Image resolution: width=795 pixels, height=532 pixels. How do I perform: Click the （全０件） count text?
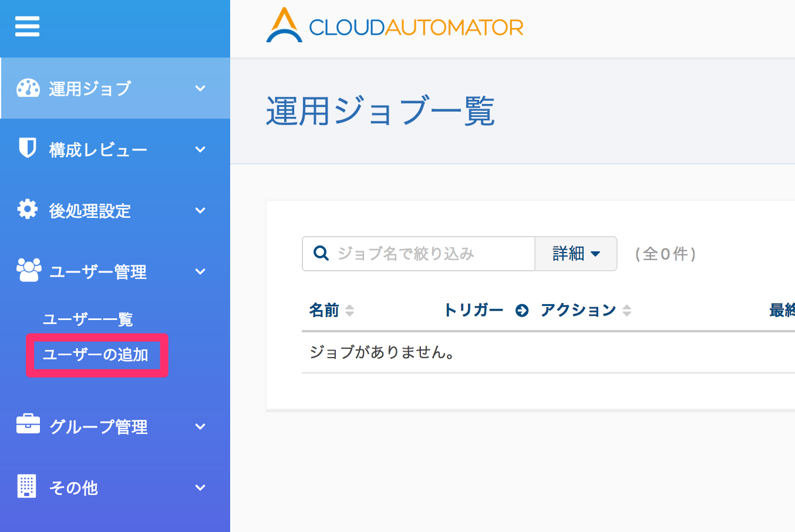(666, 254)
